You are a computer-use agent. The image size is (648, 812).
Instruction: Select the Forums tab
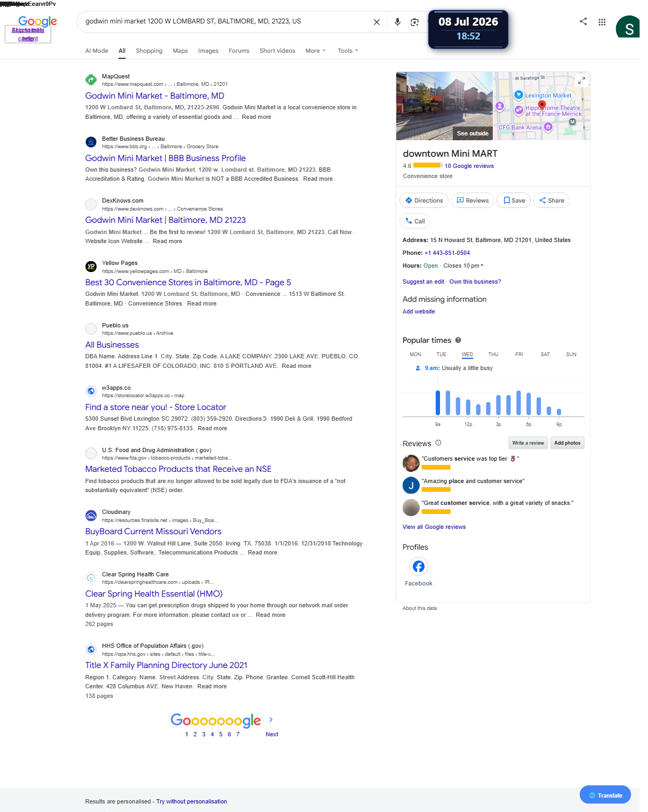coord(239,51)
